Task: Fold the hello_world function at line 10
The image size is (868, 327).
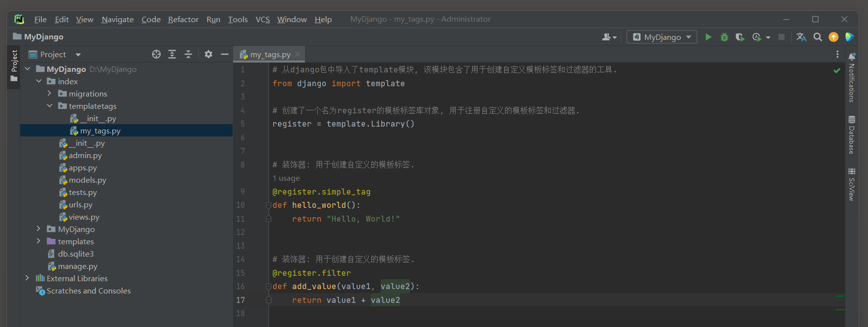Action: (269, 205)
